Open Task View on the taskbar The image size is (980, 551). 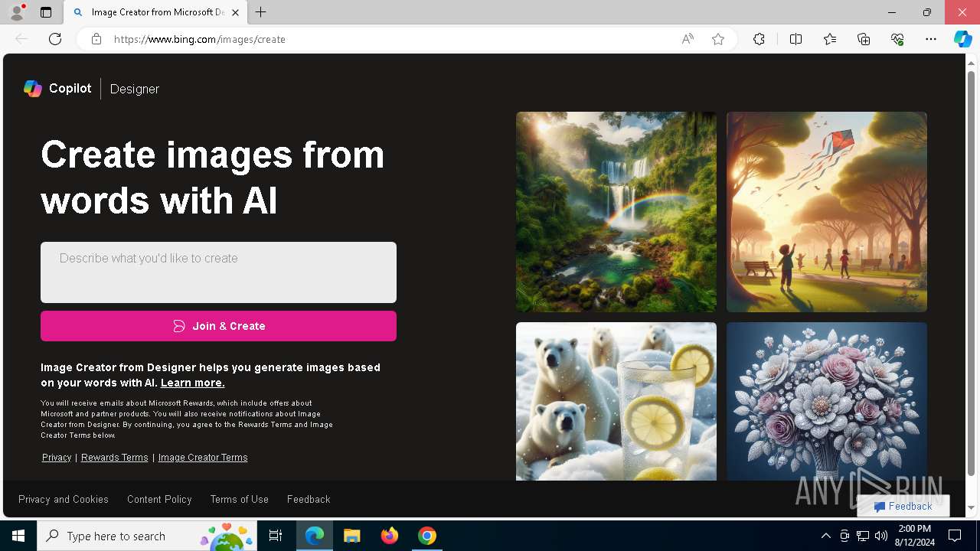pyautogui.click(x=276, y=536)
